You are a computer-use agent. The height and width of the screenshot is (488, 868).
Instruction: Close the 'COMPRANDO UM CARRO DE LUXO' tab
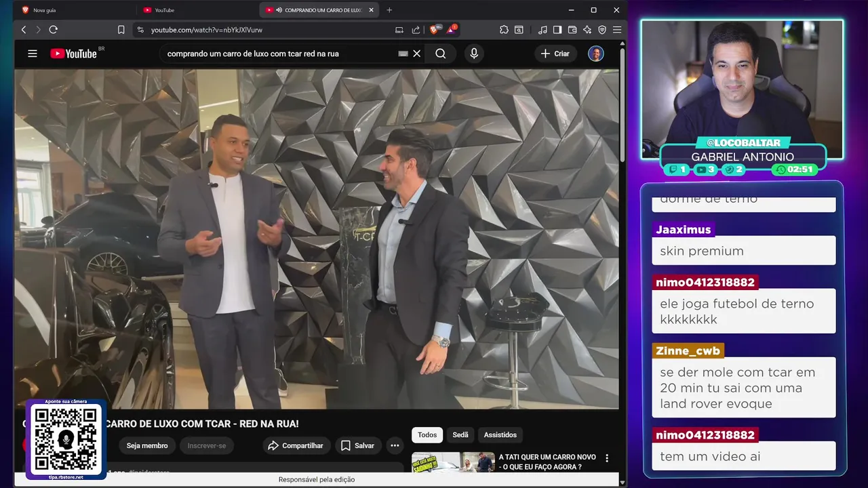pyautogui.click(x=372, y=10)
